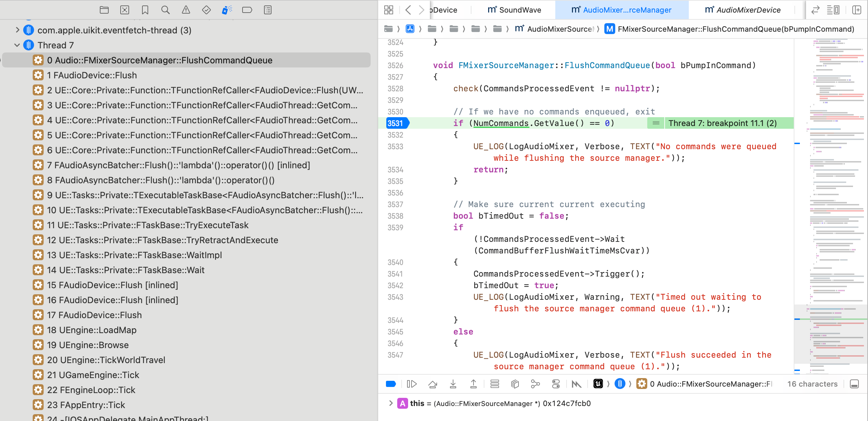
Task: Click the Step Over debug button
Action: 433,384
